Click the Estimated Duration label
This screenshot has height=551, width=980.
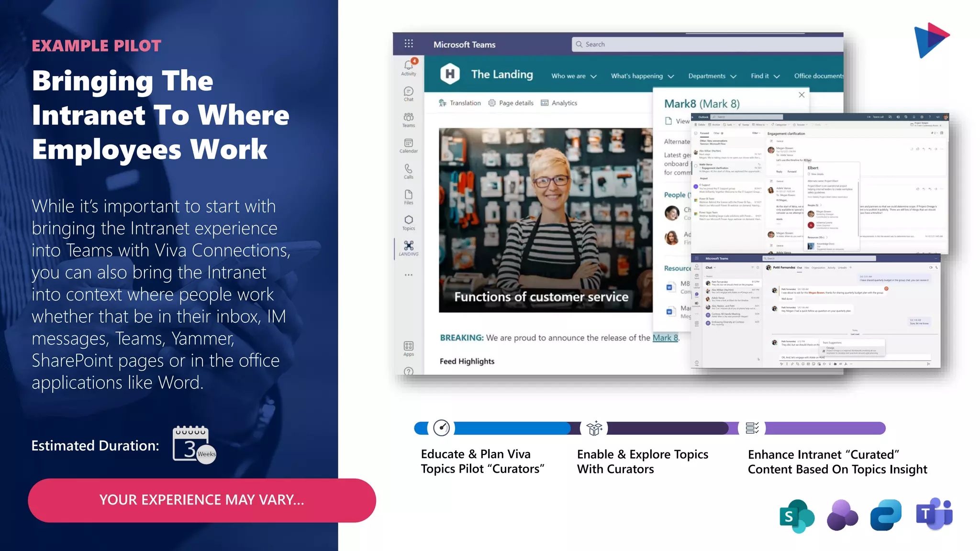pos(95,446)
